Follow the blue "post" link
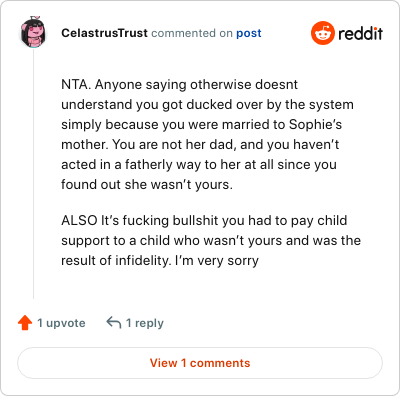 coord(249,33)
